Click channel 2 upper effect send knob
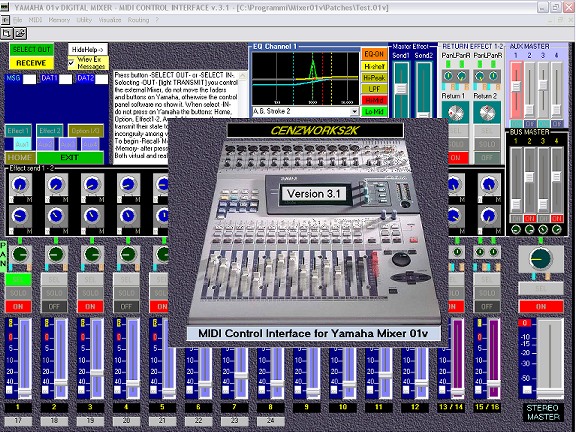Viewport: 576px width, 432px height. (x=56, y=184)
